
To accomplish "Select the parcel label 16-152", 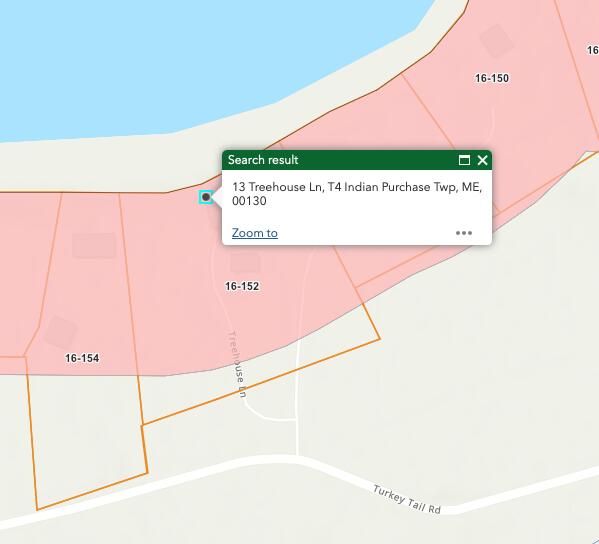I will 242,286.
